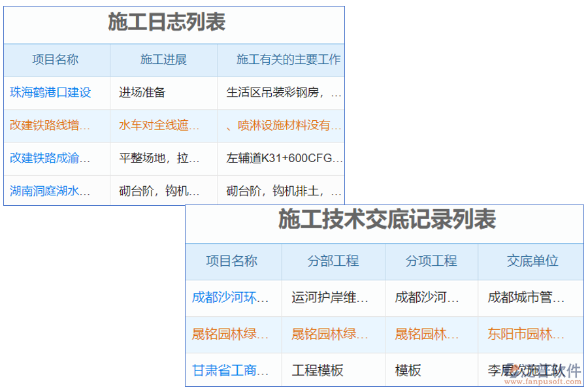Open the 甘肃省工商 project link

[229, 370]
